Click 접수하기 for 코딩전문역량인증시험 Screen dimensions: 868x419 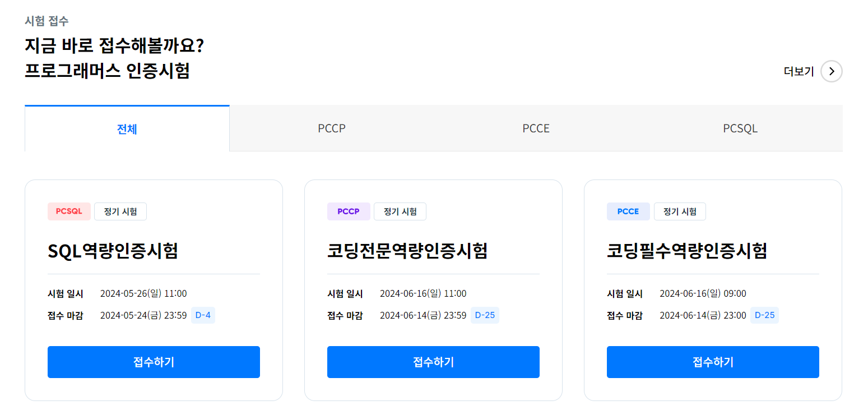(433, 362)
